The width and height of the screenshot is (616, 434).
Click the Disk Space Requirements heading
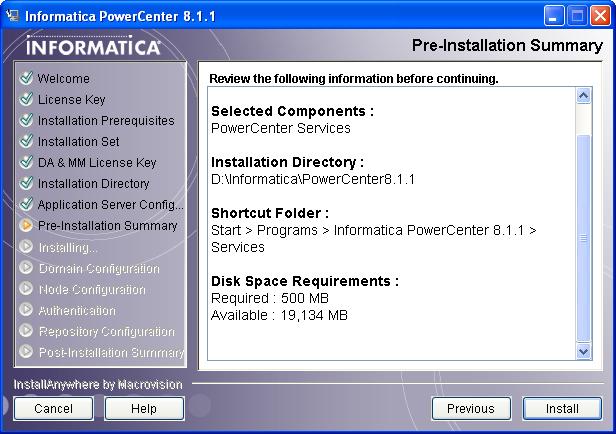(x=305, y=281)
